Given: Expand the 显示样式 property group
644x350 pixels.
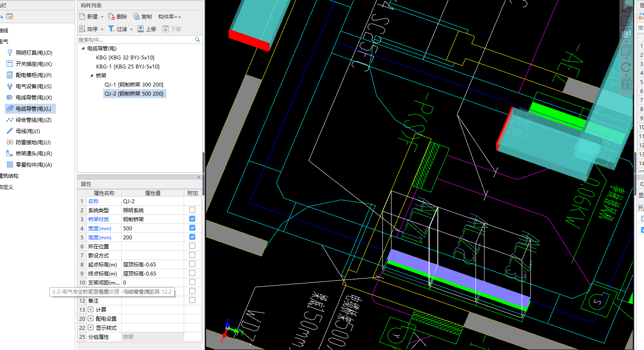Looking at the screenshot, I should (91, 328).
